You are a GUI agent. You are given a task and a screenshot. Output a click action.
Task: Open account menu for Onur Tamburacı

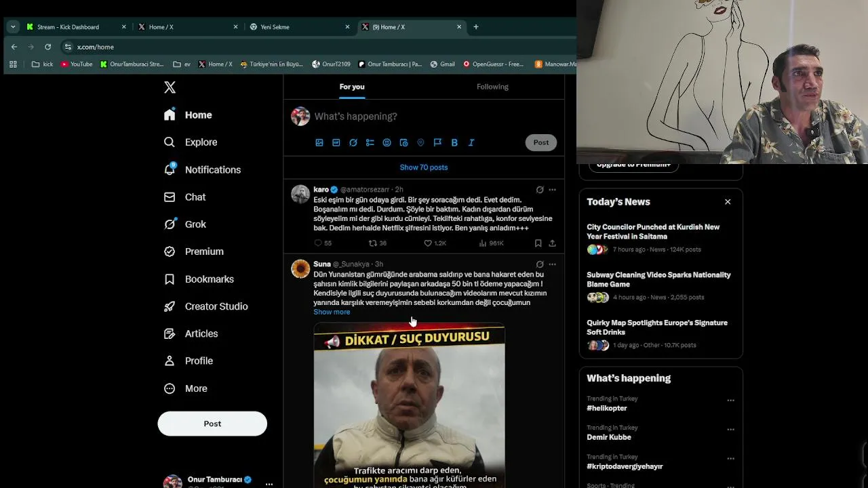click(269, 483)
